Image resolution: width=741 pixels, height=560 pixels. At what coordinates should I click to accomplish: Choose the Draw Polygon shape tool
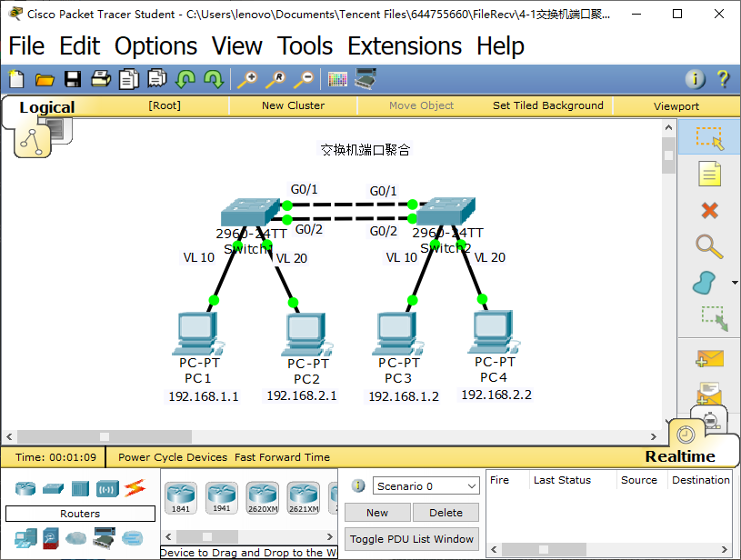[704, 283]
